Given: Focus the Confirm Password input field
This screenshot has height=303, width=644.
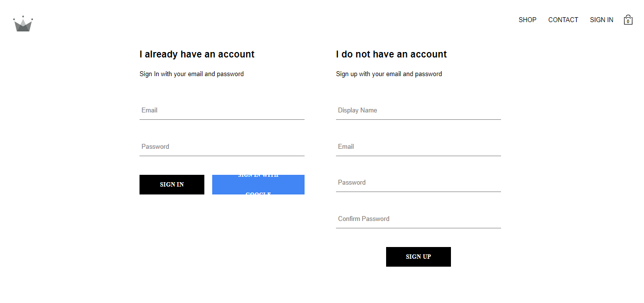Looking at the screenshot, I should point(419,219).
